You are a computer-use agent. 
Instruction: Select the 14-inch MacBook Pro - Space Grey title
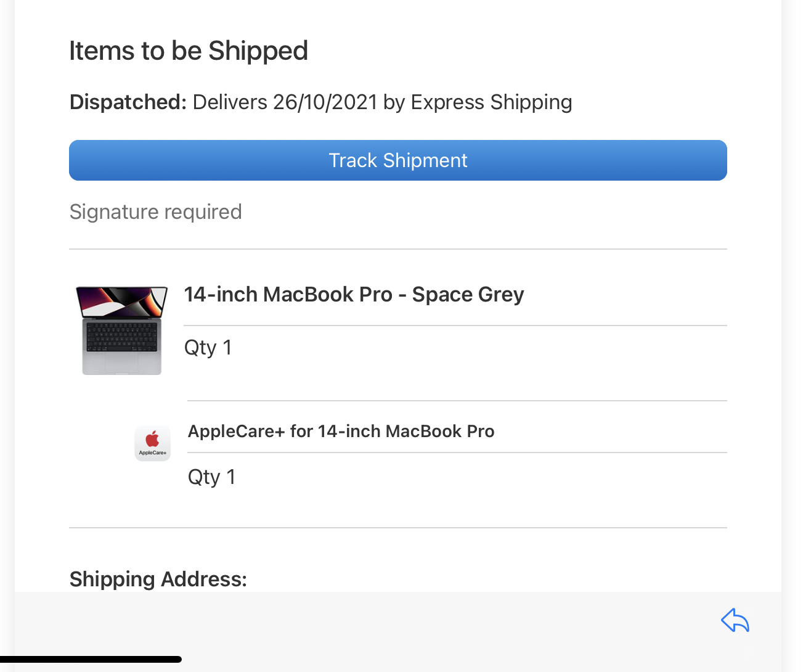click(354, 295)
